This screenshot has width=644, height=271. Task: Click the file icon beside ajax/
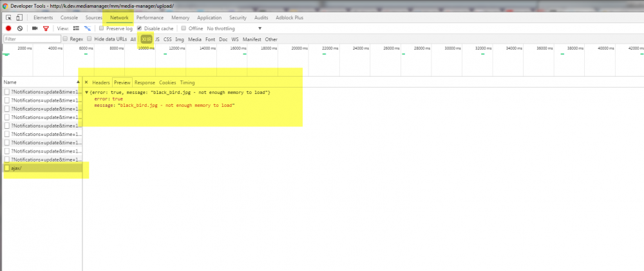(7, 168)
